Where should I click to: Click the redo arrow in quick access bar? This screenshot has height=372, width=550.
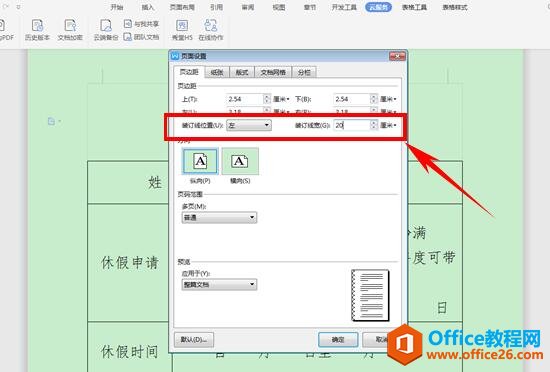pyautogui.click(x=6, y=7)
